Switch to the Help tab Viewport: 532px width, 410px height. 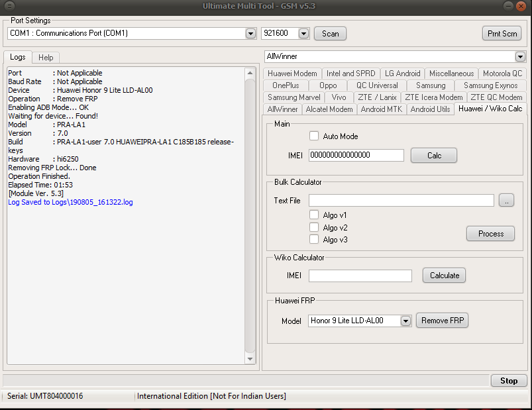pos(46,58)
